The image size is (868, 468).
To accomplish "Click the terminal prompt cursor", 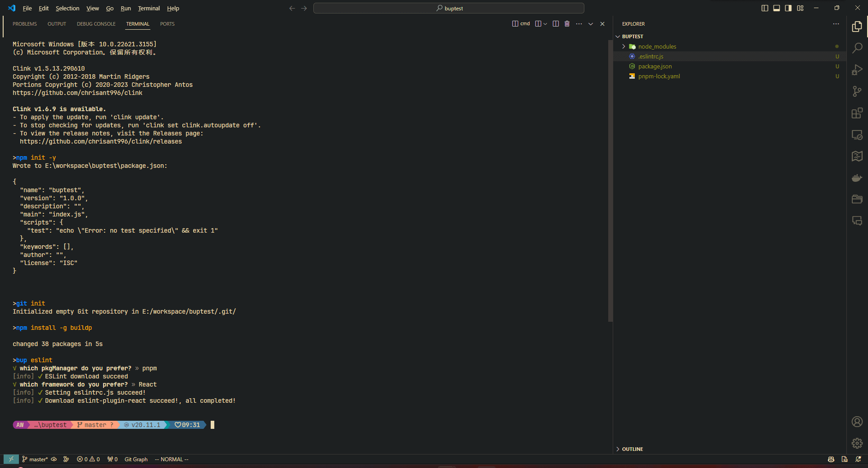I will click(x=212, y=425).
